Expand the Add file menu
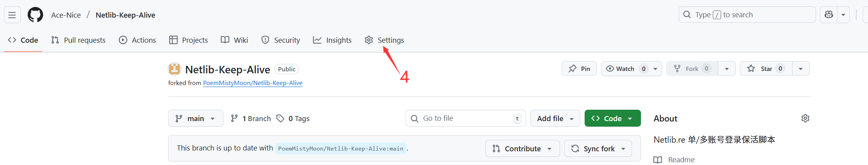Screen dimensions: 868x165 point(555,118)
